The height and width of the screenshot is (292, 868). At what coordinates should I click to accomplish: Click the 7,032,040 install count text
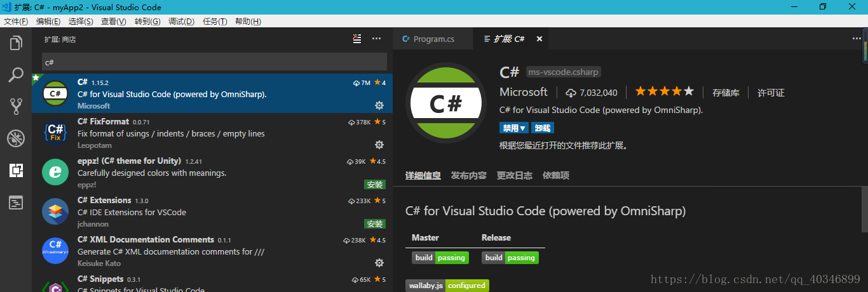(x=599, y=93)
